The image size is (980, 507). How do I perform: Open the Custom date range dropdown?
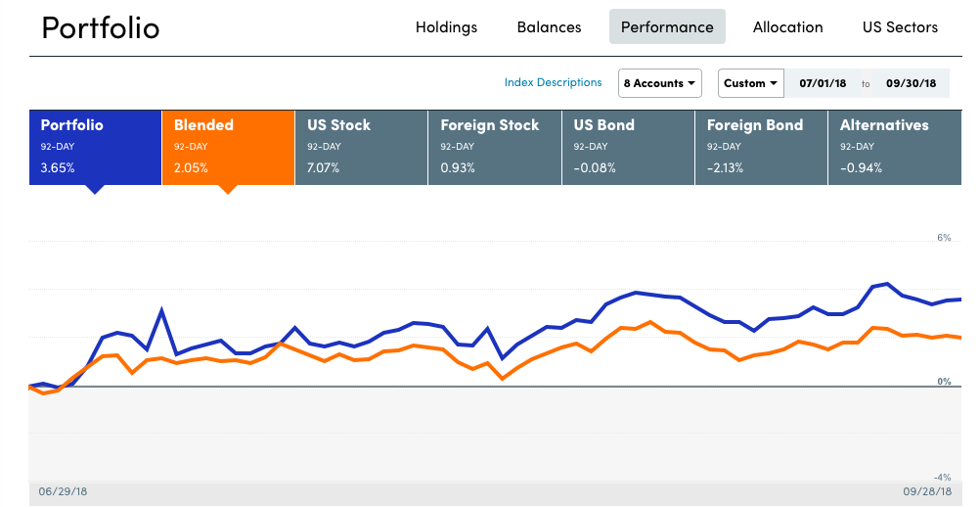[752, 83]
